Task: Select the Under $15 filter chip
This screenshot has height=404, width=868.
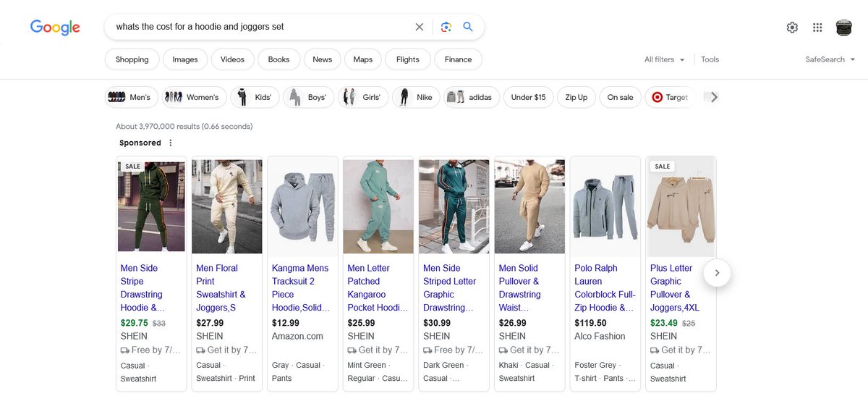Action: [x=528, y=97]
